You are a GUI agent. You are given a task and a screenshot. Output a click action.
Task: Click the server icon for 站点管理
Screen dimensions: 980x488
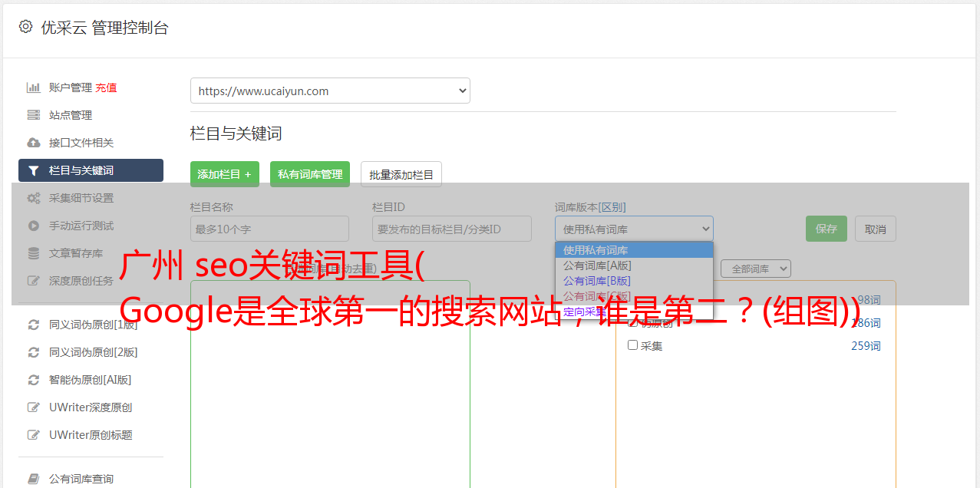tap(34, 115)
